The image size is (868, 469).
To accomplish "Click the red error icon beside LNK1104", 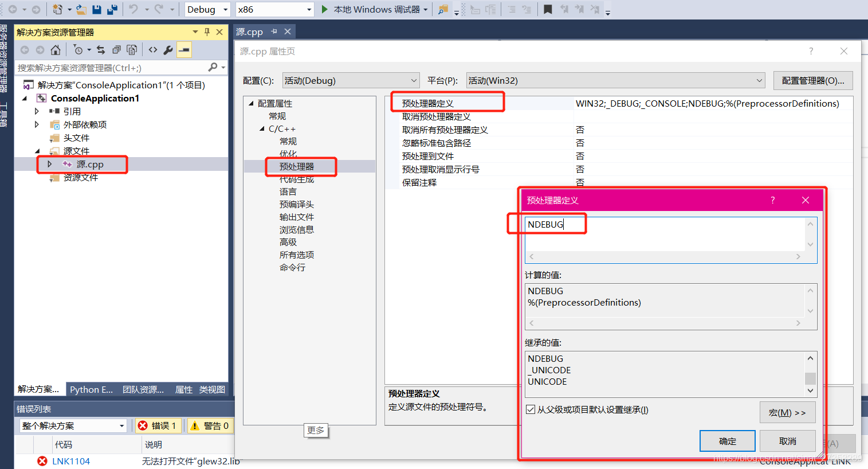I will (x=42, y=461).
